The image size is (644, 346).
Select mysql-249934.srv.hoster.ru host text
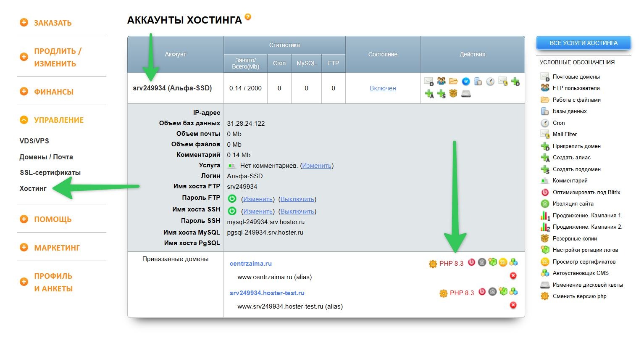(266, 222)
